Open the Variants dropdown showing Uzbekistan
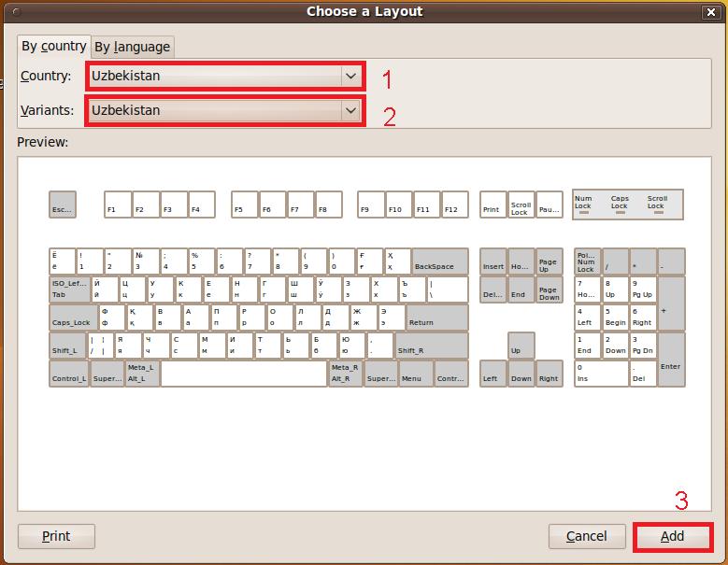Viewport: 728px width, 565px height. (x=225, y=110)
